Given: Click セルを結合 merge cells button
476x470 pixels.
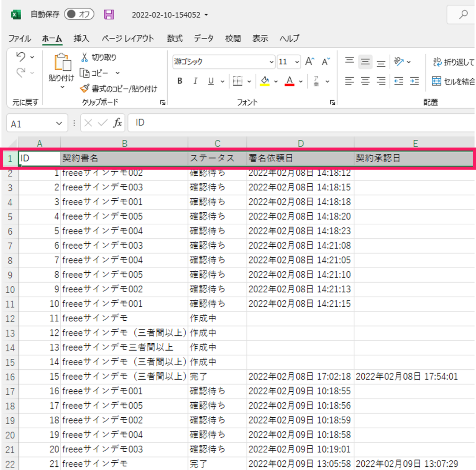Looking at the screenshot, I should tap(453, 81).
